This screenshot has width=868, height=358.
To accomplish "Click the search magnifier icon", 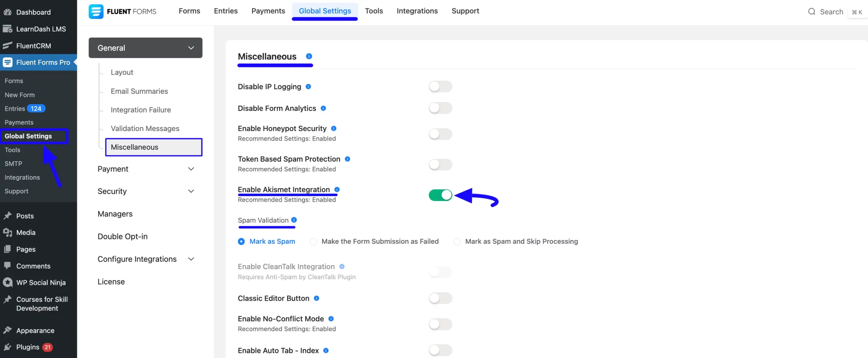I will pos(811,12).
